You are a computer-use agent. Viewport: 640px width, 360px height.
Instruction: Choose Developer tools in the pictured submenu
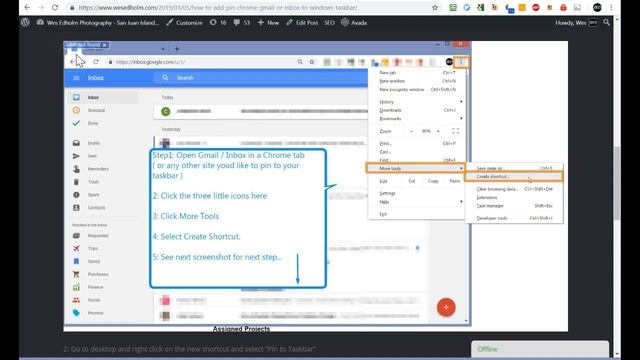[514, 218]
